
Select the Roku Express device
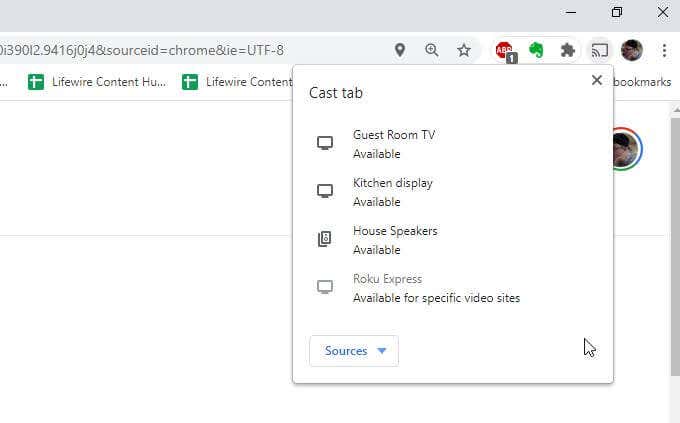(x=387, y=288)
